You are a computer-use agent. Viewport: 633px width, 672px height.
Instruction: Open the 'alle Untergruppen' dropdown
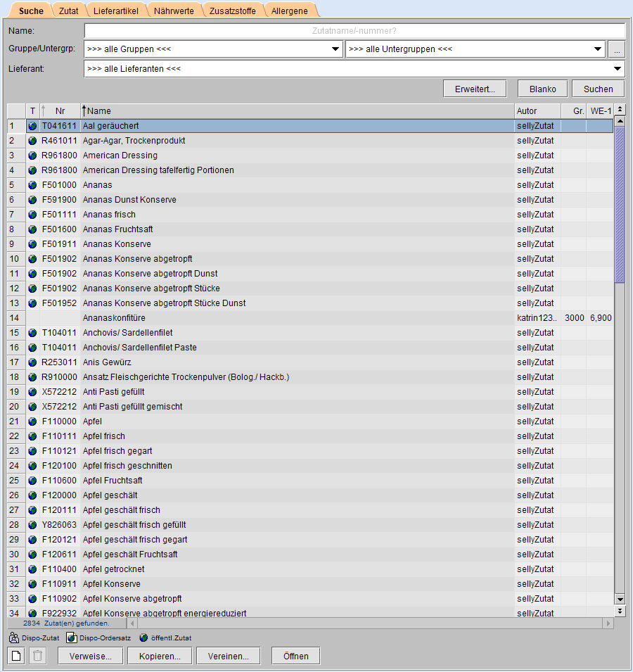pyautogui.click(x=598, y=50)
